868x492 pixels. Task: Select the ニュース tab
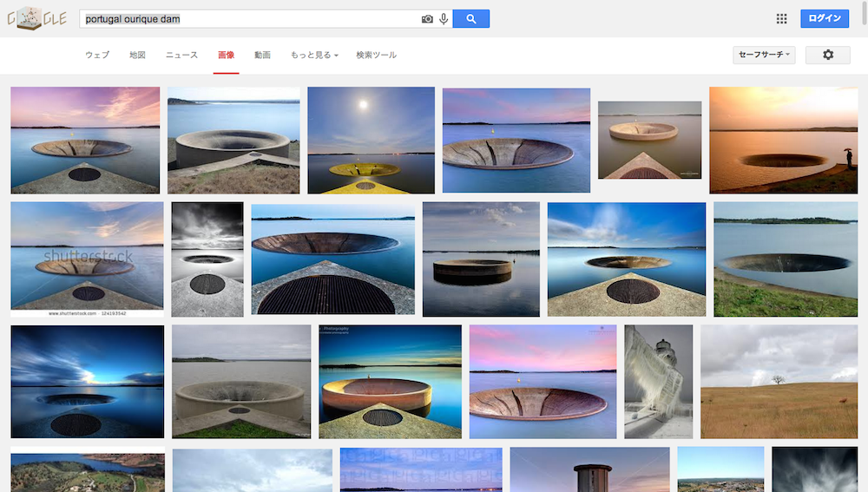pyautogui.click(x=181, y=55)
